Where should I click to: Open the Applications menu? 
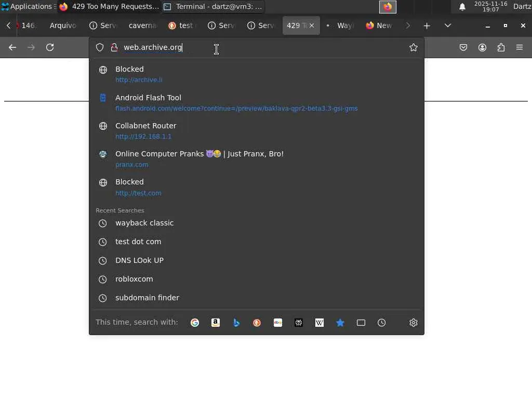click(x=28, y=6)
